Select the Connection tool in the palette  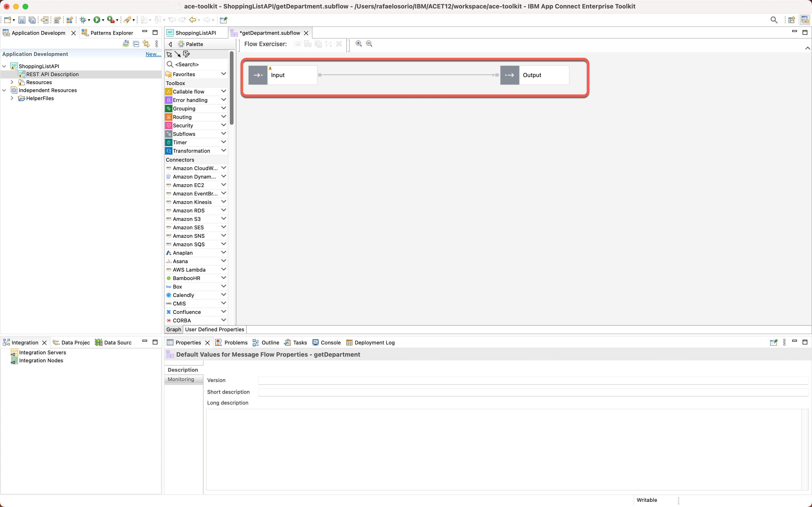(178, 54)
